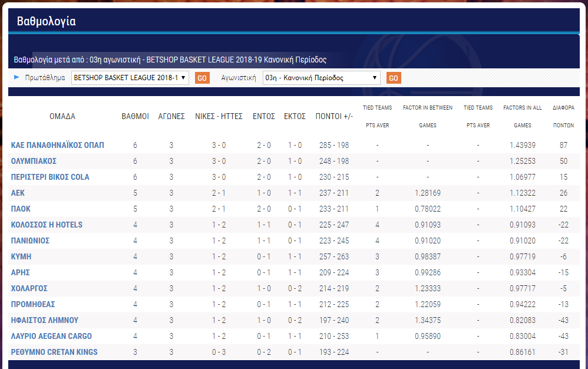Open ΚΑΕ ΠΑΝΑΘΗΝΑΪΚΟΣ ΟΠΑΠ team link

pyautogui.click(x=57, y=145)
